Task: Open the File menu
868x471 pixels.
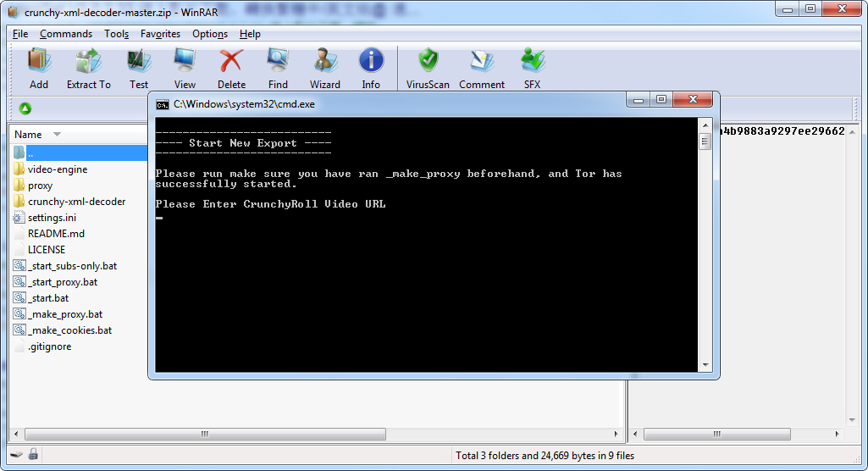Action: pyautogui.click(x=20, y=34)
